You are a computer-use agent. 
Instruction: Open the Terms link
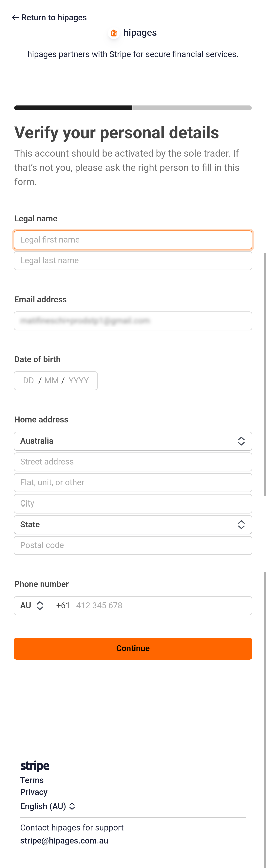point(32,780)
